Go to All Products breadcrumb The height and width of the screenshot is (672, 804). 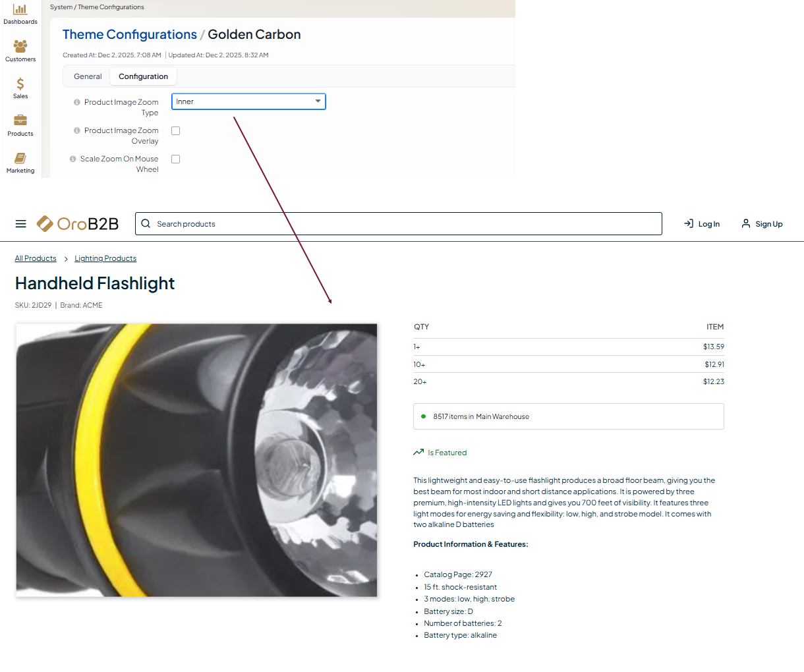36,258
